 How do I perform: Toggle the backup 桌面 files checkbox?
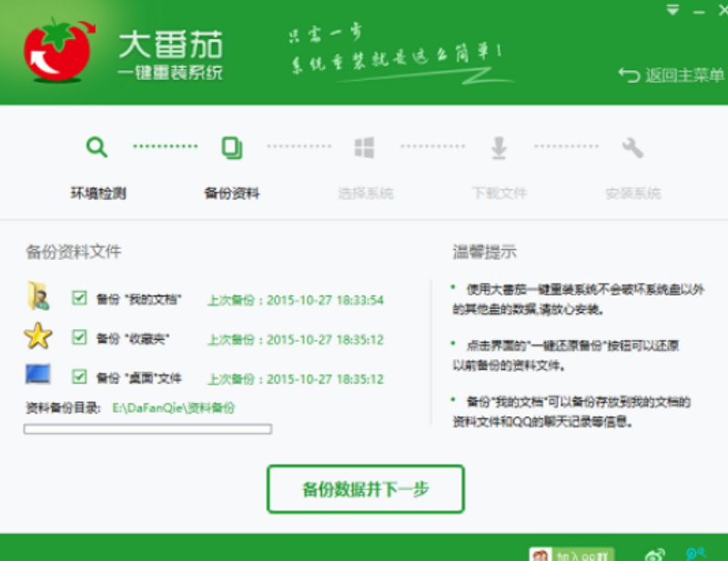pos(79,376)
